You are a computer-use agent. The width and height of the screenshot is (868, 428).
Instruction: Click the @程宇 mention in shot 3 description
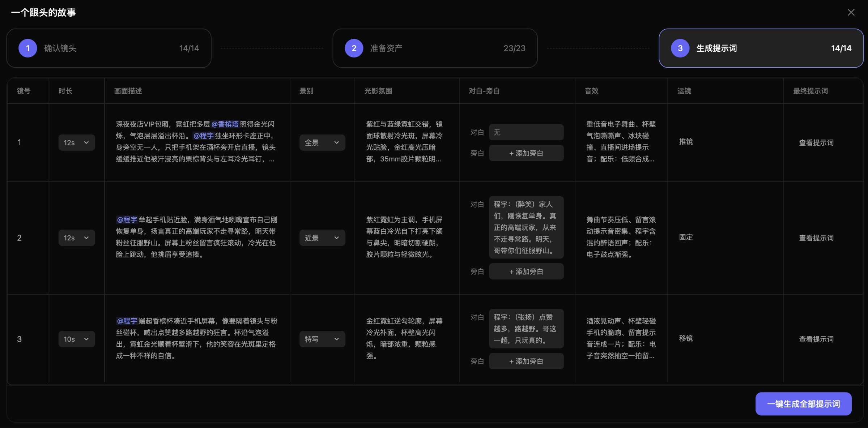[127, 321]
